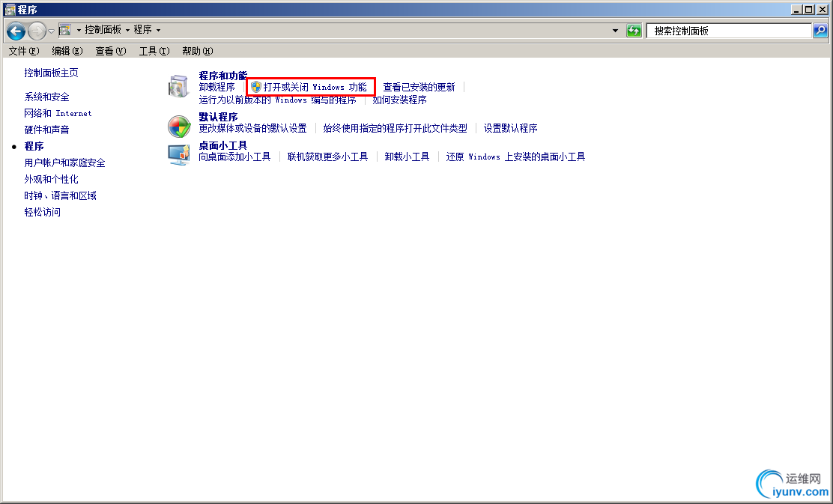Expand dropdown arrow after 控制面板 breadcrumb
This screenshot has width=833, height=504.
(x=127, y=30)
